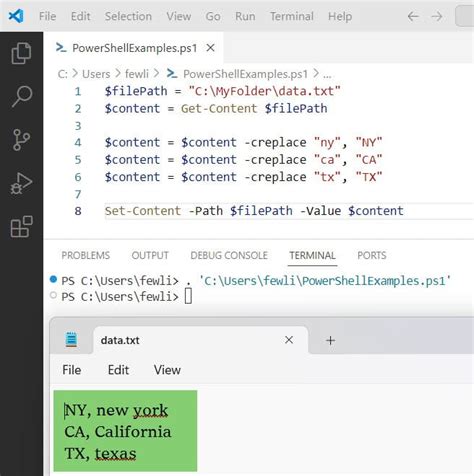Open Notepad's View menu
Viewport: 474px width, 476px height.
point(167,370)
